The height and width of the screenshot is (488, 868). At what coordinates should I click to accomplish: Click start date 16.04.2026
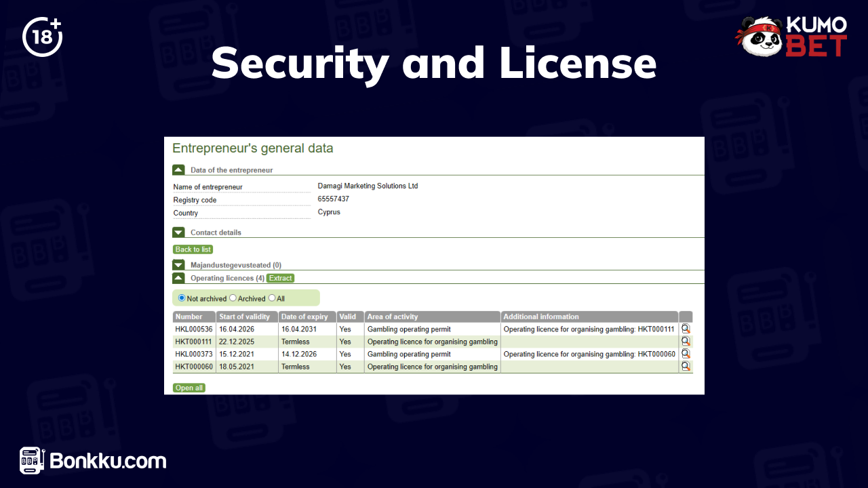coord(237,329)
